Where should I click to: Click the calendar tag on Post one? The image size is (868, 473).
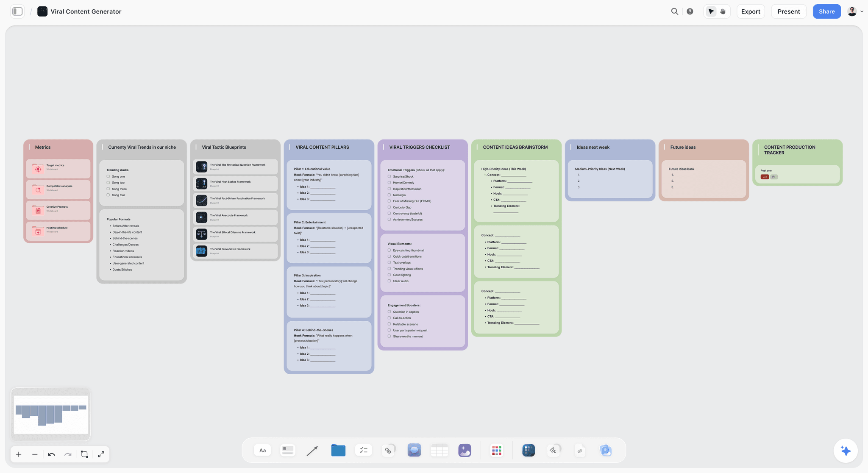pos(774,177)
